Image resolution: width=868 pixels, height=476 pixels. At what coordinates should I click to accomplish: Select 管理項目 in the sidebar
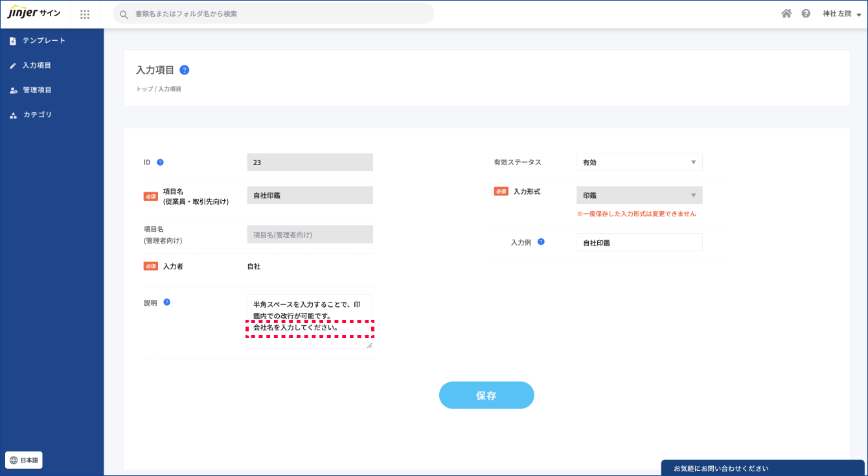tap(37, 90)
